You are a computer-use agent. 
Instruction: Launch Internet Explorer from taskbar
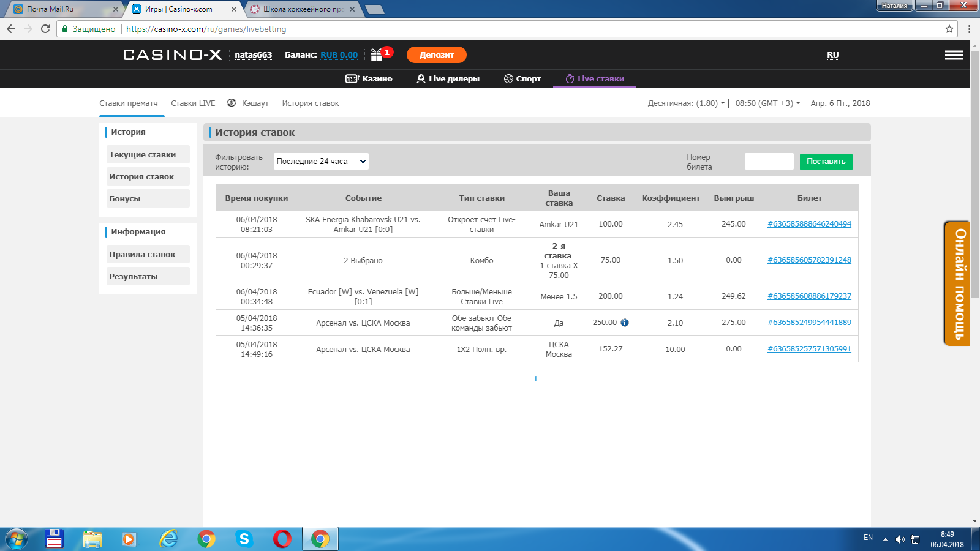(168, 539)
